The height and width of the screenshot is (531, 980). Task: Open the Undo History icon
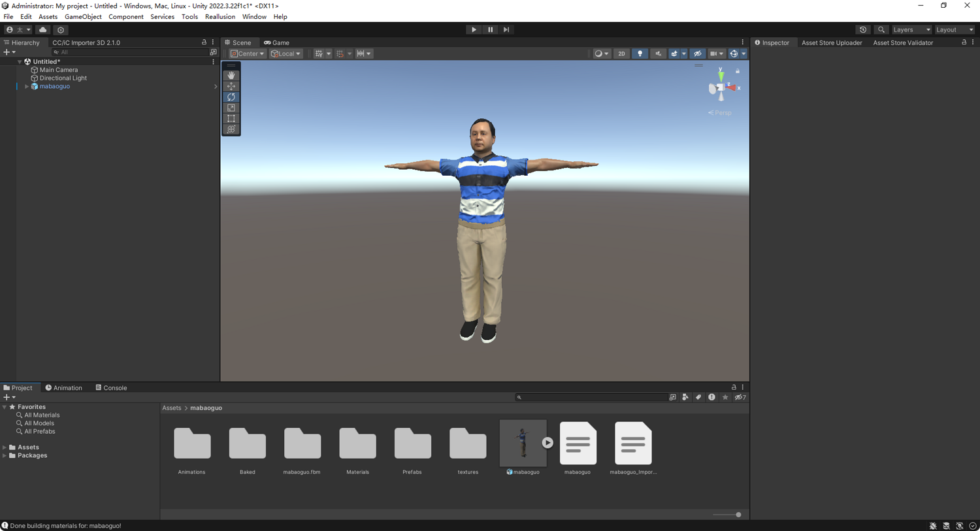tap(863, 29)
